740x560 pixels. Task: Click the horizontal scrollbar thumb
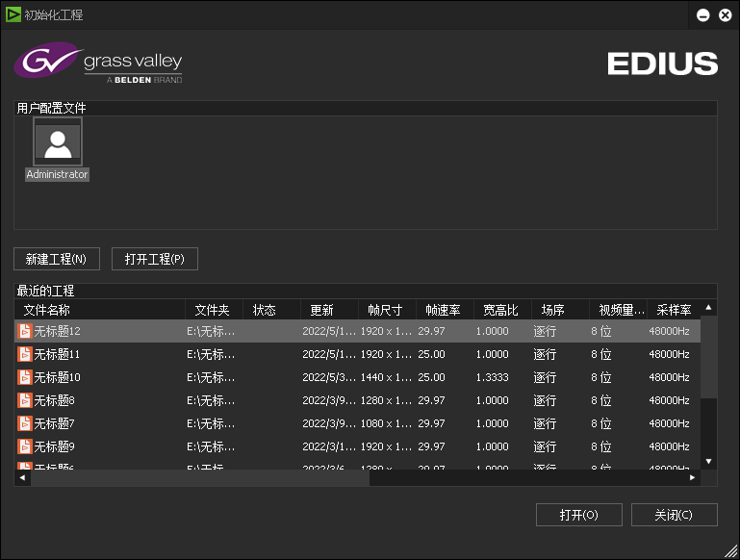coord(200,477)
